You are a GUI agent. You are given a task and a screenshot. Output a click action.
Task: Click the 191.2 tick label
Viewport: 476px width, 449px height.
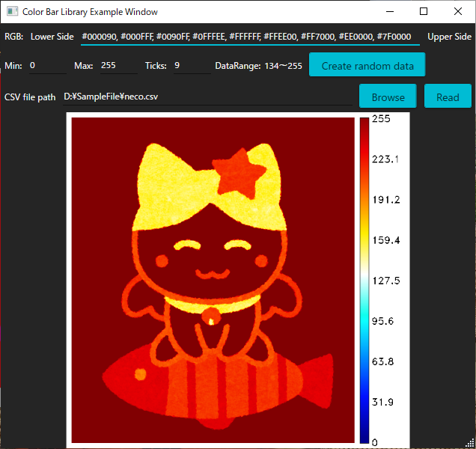click(386, 200)
